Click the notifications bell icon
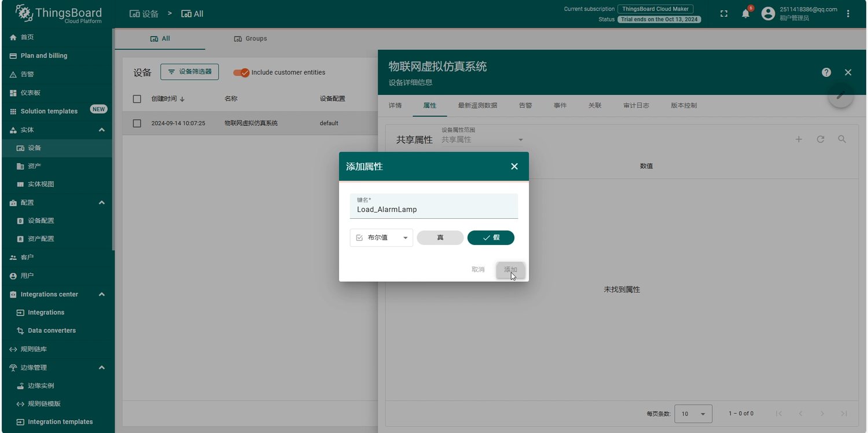Screen dimensions: 868x433 tap(745, 14)
